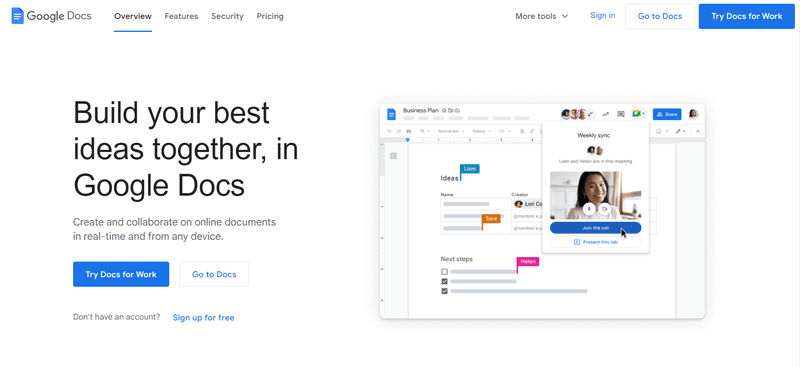Open the Features tab
Screen dimensions: 800x367
click(181, 16)
